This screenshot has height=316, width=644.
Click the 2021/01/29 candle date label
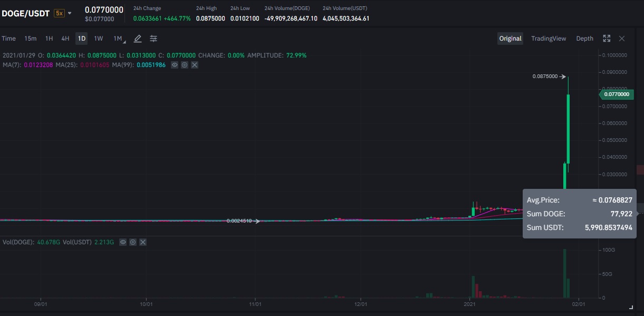coord(20,55)
